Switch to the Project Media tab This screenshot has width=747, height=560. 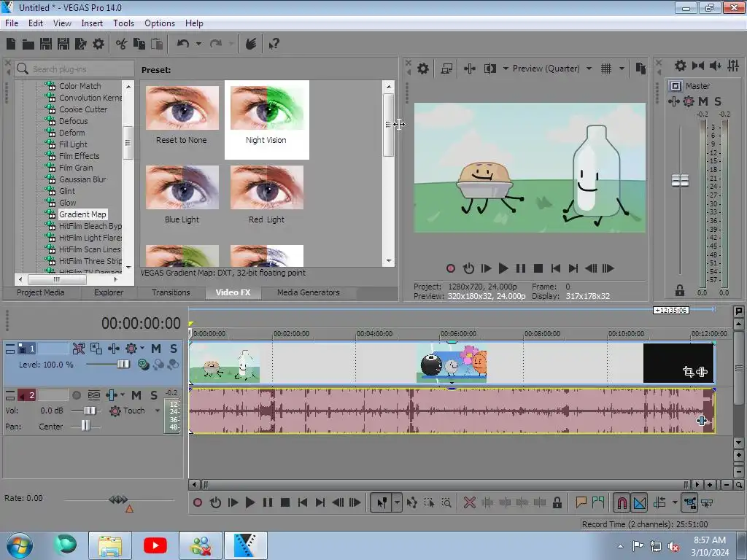click(41, 292)
